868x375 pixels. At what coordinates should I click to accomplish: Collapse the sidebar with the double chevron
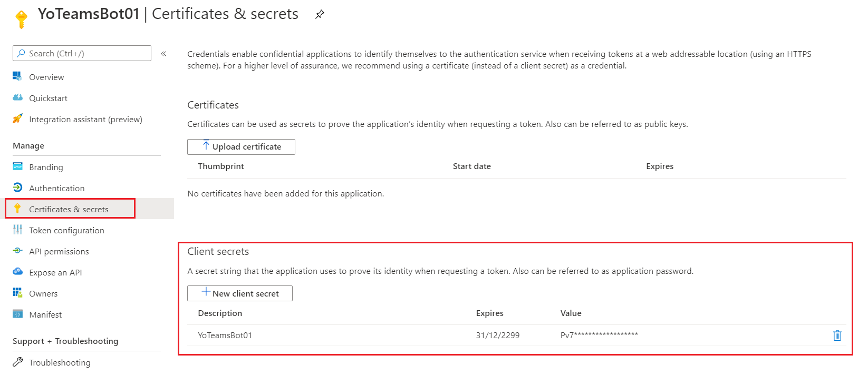click(164, 54)
